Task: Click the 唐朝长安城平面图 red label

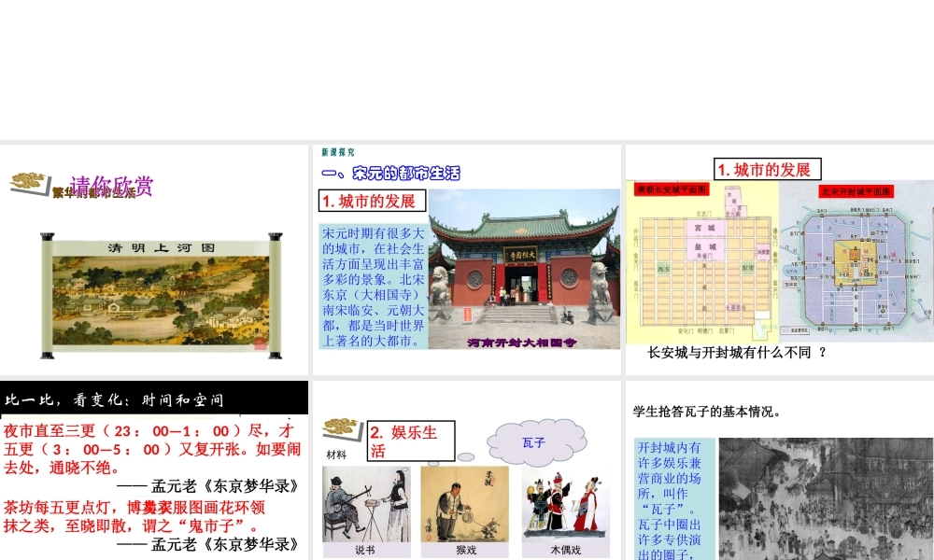Action: [x=672, y=189]
